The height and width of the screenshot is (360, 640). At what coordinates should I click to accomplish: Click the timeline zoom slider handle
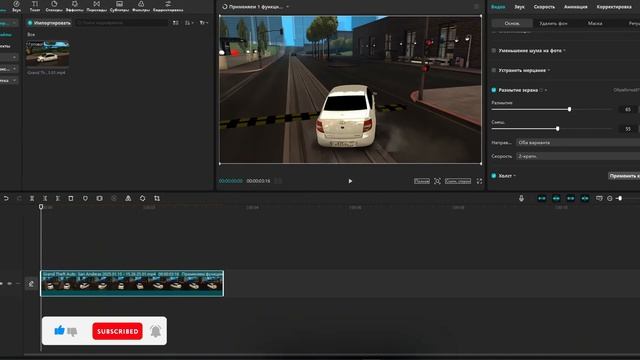[x=620, y=198]
